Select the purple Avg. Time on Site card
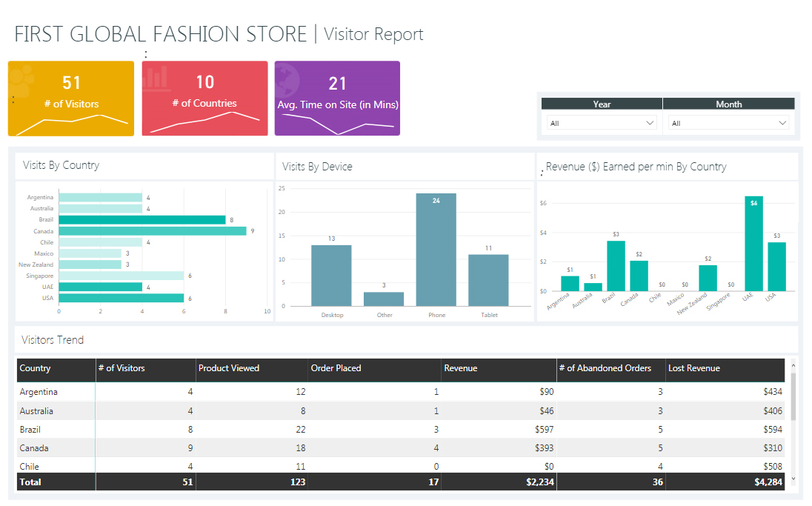 (337, 99)
